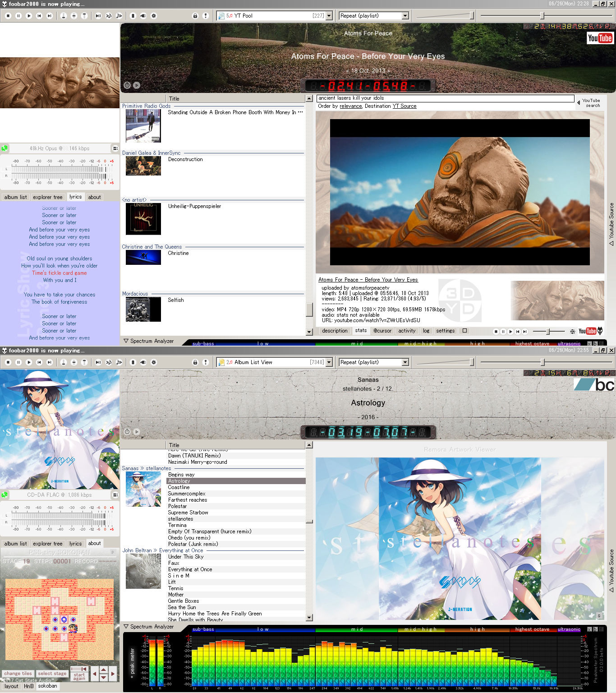Viewport: 616px width, 693px height.
Task: Click the Bandcamp 'bc' logo
Action: tap(594, 384)
